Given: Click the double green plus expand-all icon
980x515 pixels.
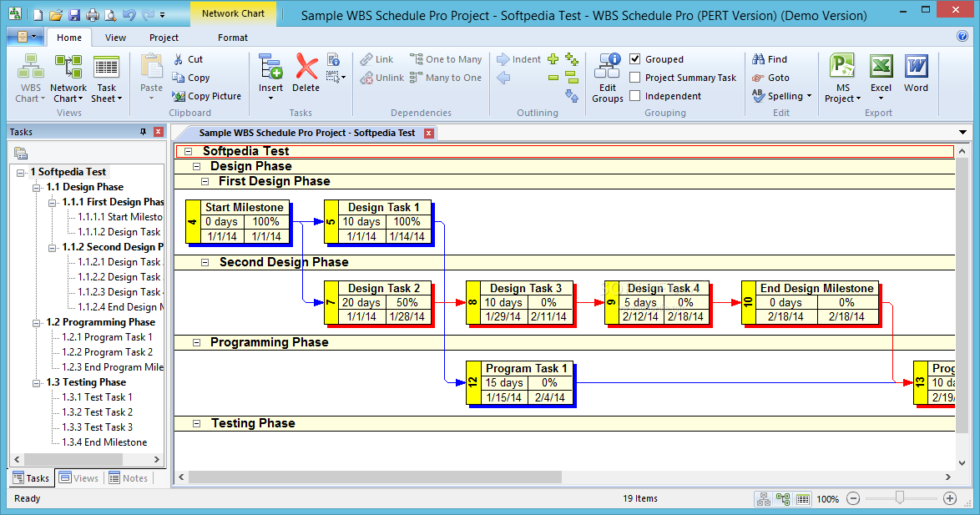Looking at the screenshot, I should click(x=571, y=59).
